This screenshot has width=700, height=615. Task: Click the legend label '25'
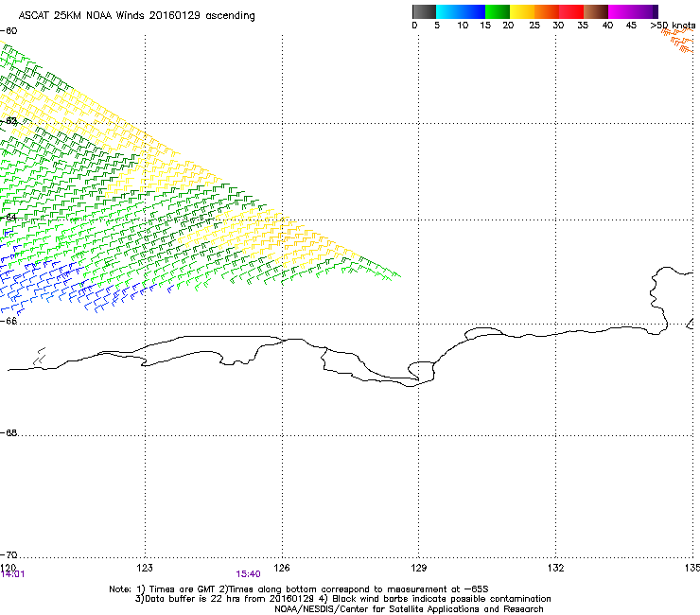[x=534, y=26]
